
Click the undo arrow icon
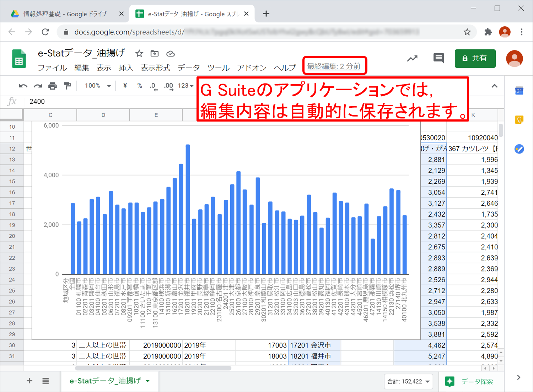pyautogui.click(x=23, y=86)
